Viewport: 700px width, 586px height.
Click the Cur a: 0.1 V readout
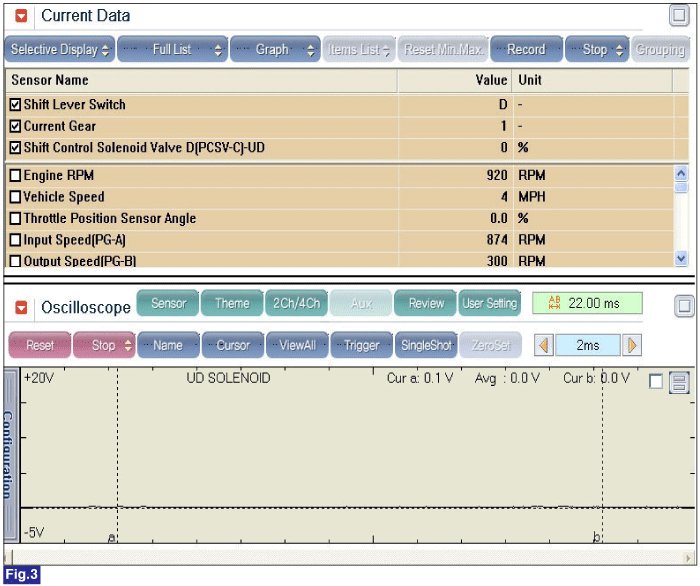coord(420,378)
